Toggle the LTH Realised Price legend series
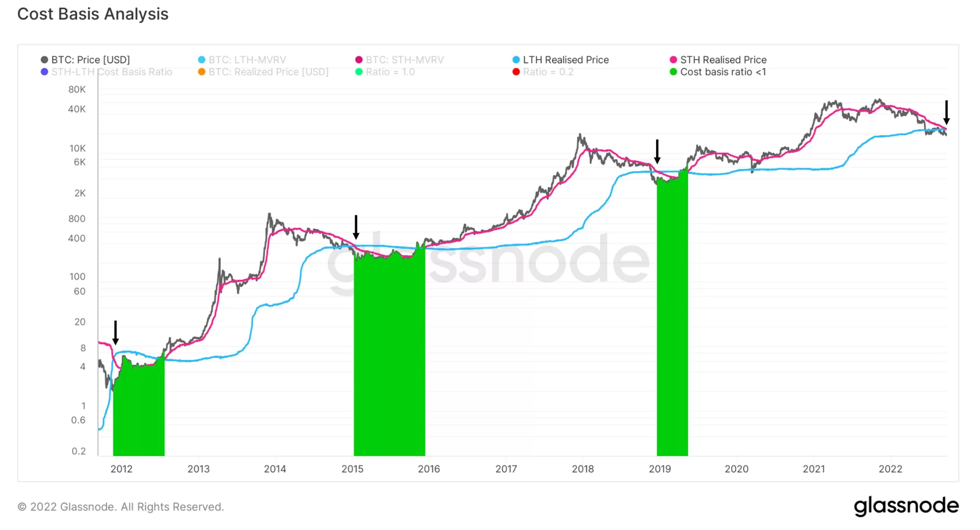 pyautogui.click(x=565, y=60)
